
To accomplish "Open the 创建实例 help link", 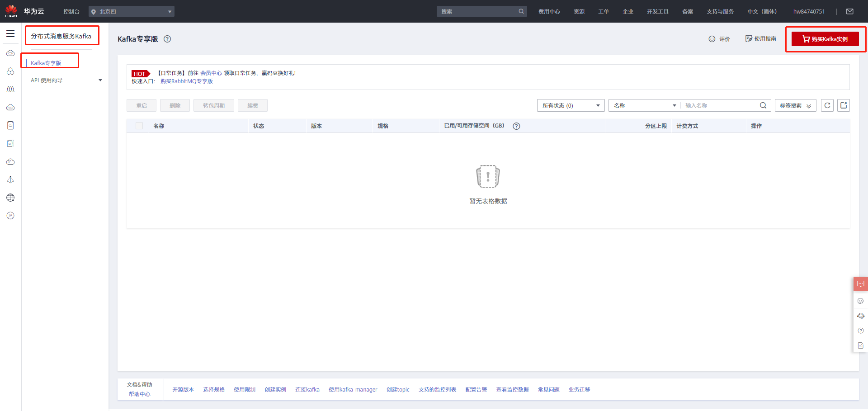I will (x=275, y=390).
